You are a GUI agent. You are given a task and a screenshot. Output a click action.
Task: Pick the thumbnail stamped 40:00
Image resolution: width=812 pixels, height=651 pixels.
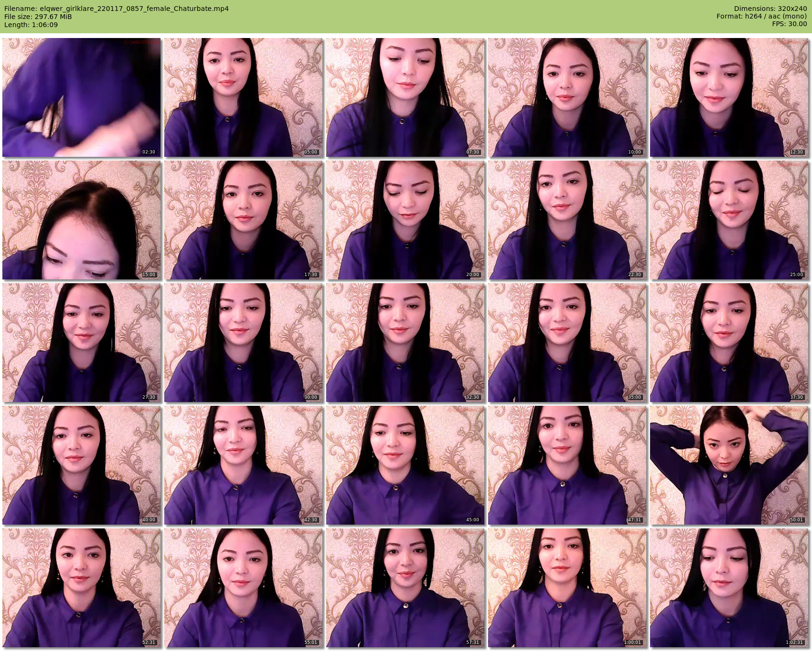click(82, 465)
